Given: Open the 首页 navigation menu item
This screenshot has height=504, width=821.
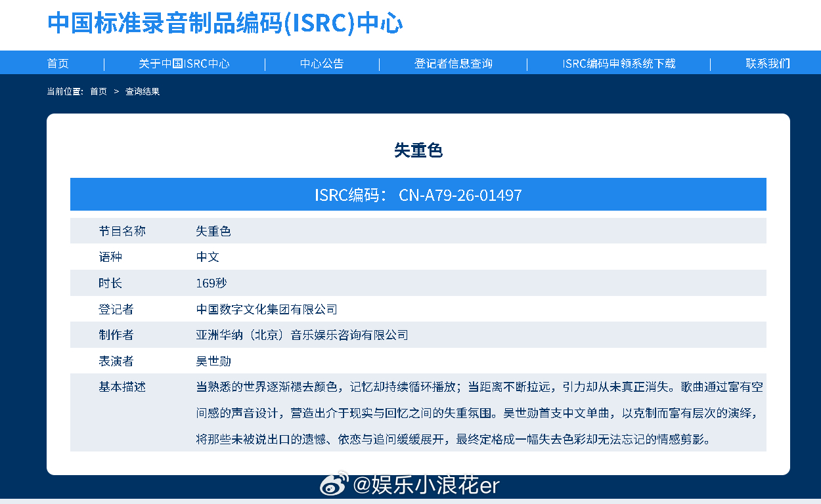Looking at the screenshot, I should point(58,64).
